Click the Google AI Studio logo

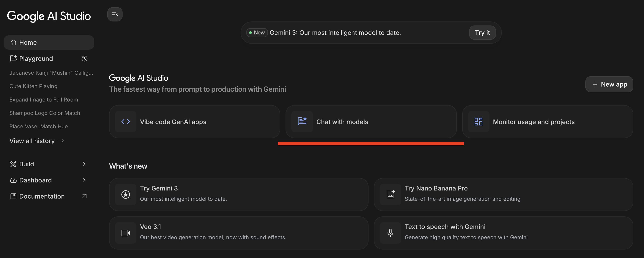(x=49, y=16)
